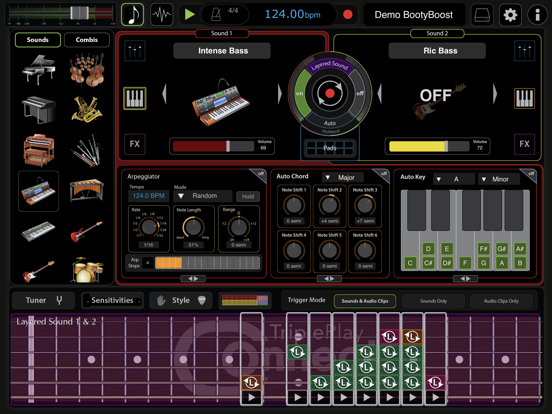
Task: Click the metronome icon
Action: (215, 15)
